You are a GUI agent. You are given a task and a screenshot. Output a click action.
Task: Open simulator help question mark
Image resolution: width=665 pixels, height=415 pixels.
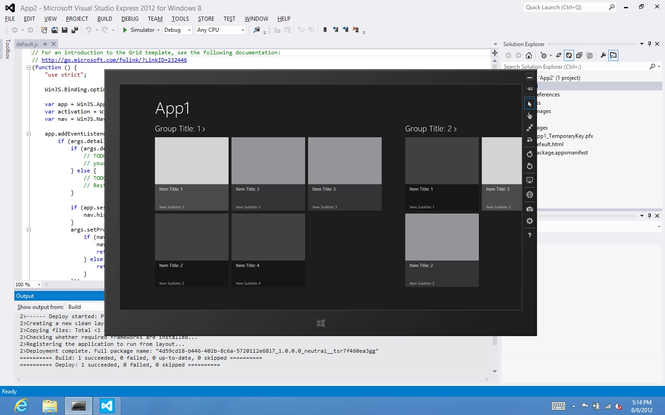click(529, 235)
